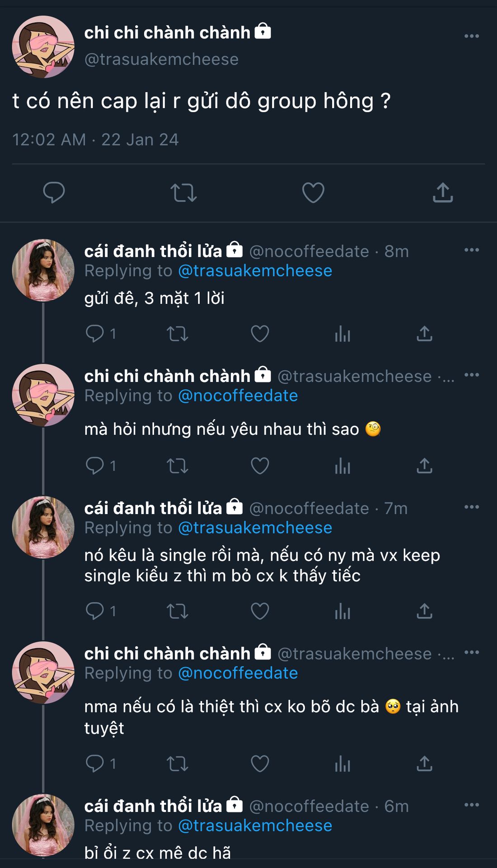Reply to the main tweet about group
Image resolution: width=497 pixels, height=868 pixels.
pyautogui.click(x=54, y=193)
